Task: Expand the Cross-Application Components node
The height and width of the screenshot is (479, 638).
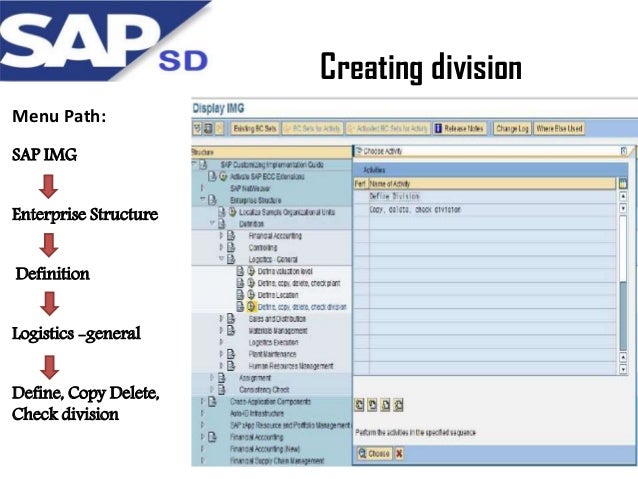Action: 202,401
